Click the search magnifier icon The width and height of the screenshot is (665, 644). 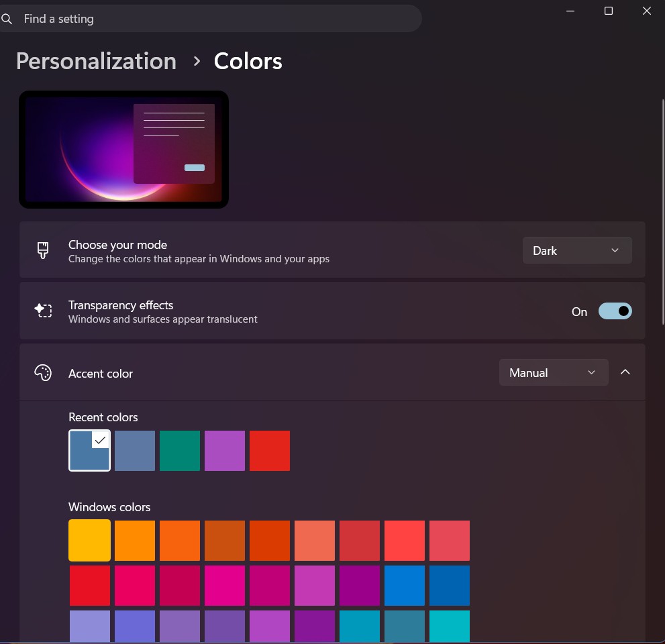click(6, 19)
